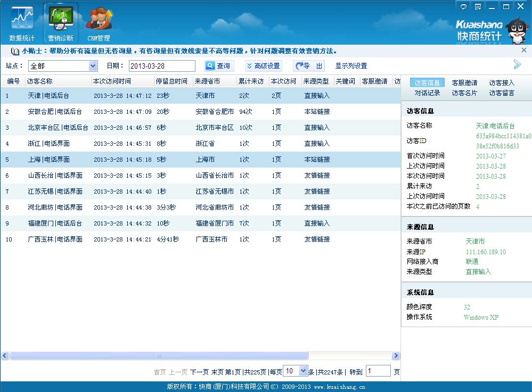Open the menu list icon in title bar
This screenshot has height=392, width=532.
(x=478, y=7)
